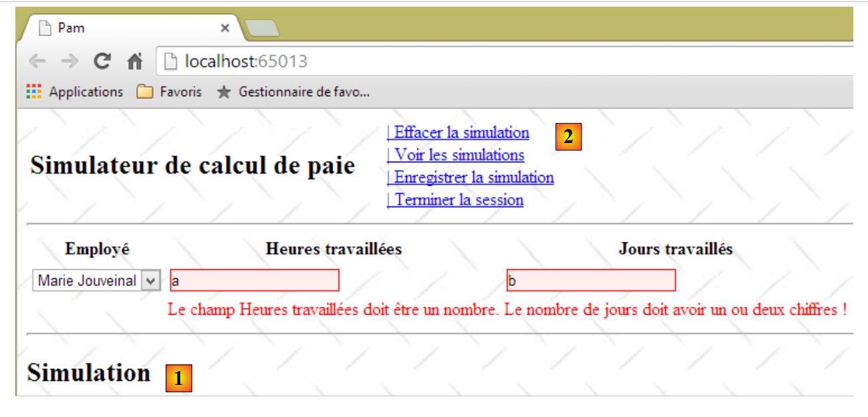868x417 pixels.
Task: Click the localhost:65013 address bar
Action: (x=467, y=62)
